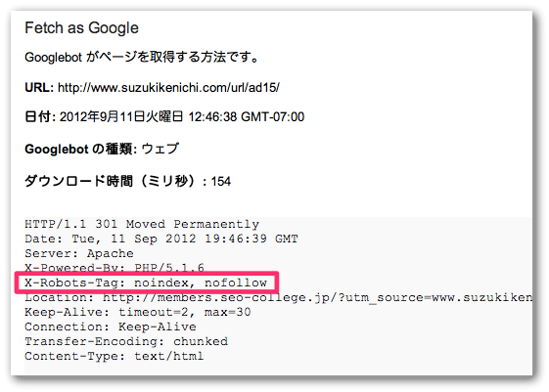Click the 'Content-Type: text/html' header
Screen dimensions: 549x392
pyautogui.click(x=114, y=356)
